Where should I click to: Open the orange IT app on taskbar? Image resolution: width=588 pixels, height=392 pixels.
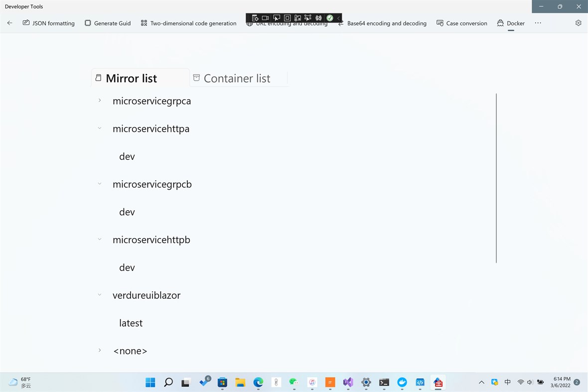pos(330,382)
